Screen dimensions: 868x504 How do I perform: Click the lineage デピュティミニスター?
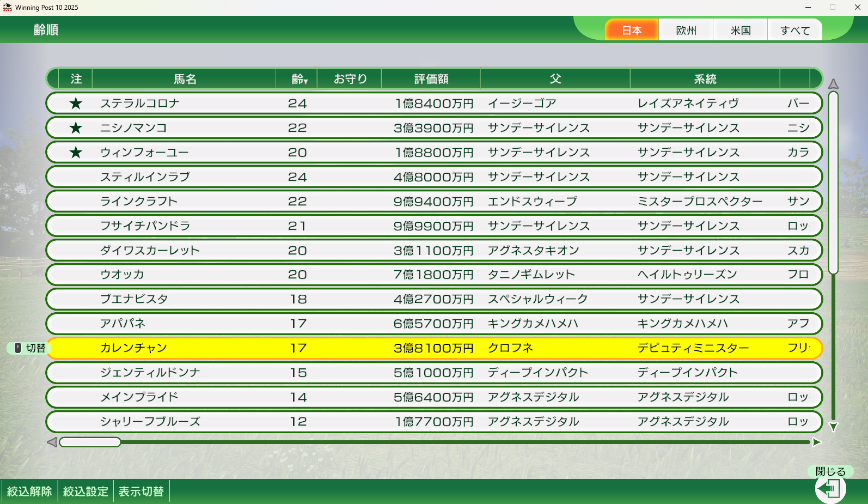click(x=693, y=348)
